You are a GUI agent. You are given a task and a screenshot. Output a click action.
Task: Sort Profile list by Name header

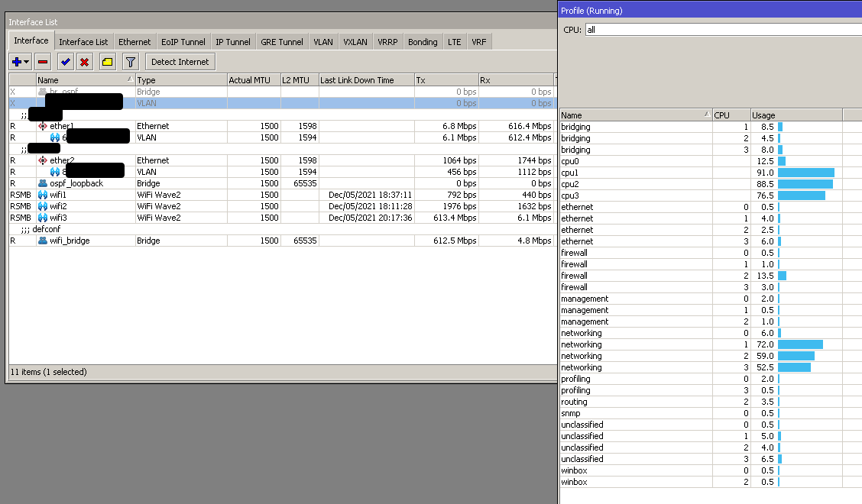click(x=636, y=115)
